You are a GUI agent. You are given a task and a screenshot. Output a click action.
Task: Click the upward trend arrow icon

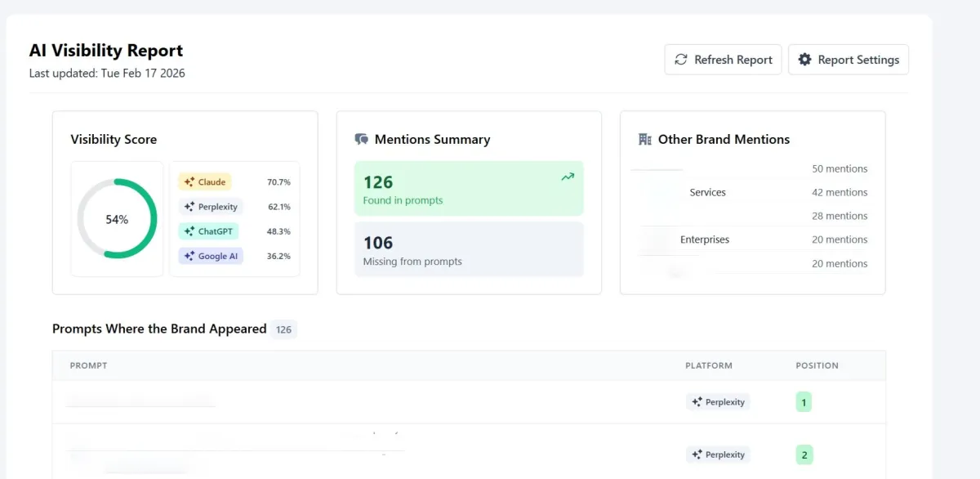[x=568, y=177]
